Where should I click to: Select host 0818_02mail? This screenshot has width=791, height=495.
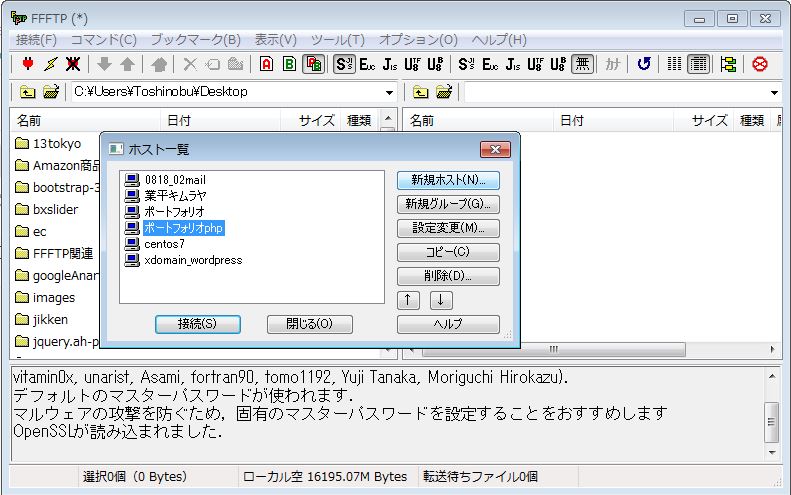pos(175,180)
